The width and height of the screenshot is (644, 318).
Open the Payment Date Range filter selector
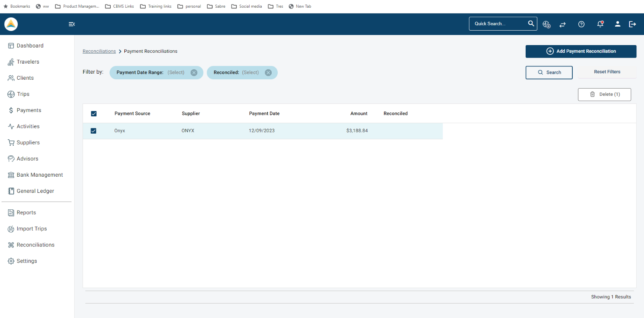click(176, 72)
